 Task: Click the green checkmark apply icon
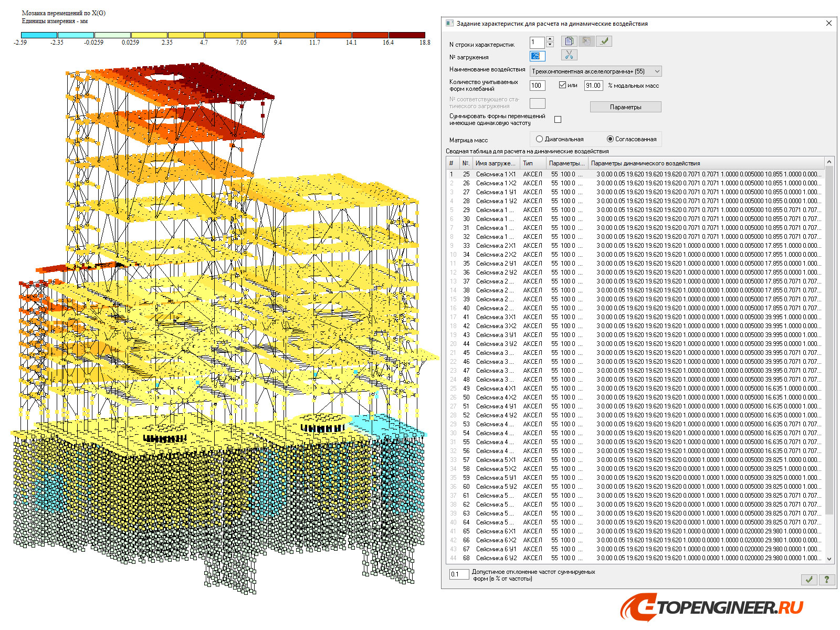coord(604,41)
